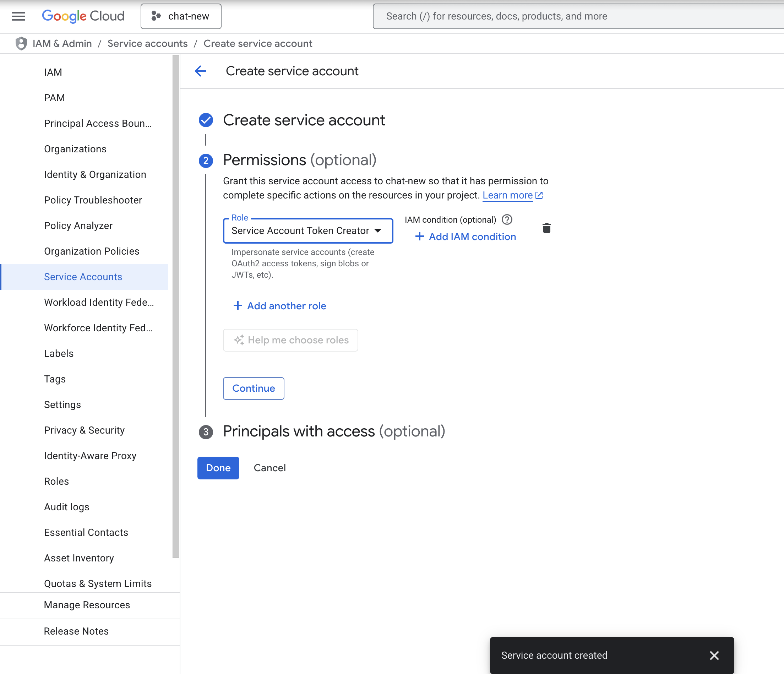Click the project icon next to chat-new
The image size is (784, 674).
[x=156, y=16]
